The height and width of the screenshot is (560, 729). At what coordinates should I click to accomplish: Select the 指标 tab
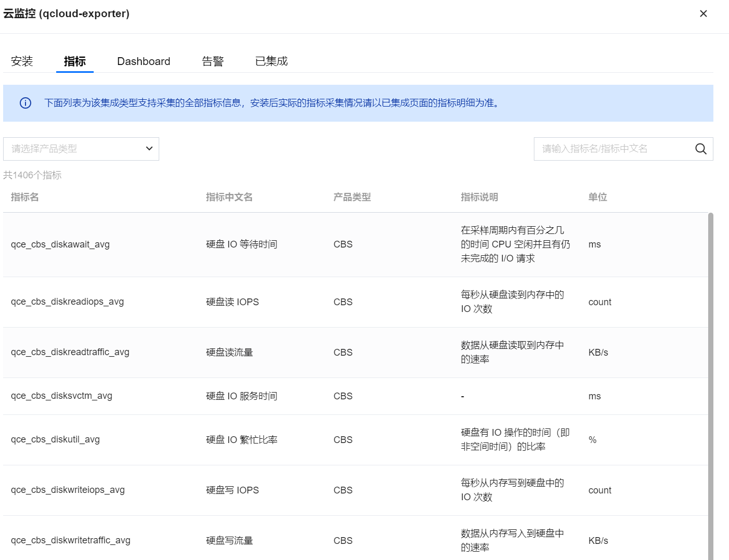(74, 61)
